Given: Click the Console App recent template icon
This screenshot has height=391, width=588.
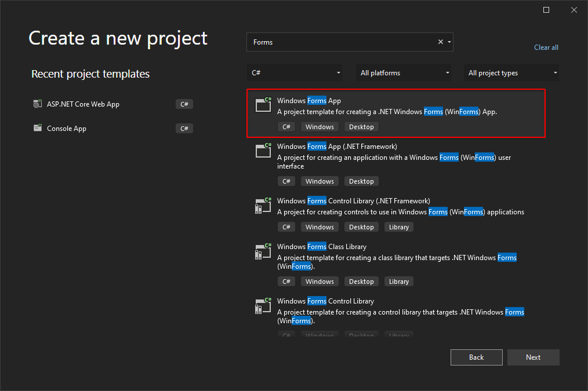Looking at the screenshot, I should 38,129.
